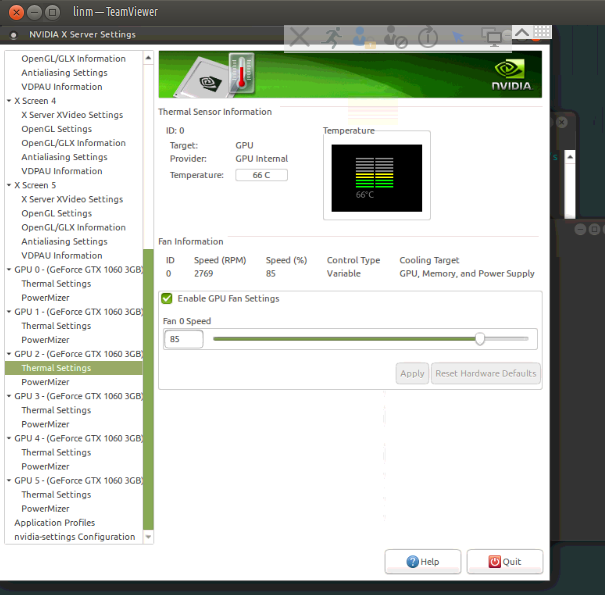Click the TeamViewer user-with-padlock icon

click(363, 37)
